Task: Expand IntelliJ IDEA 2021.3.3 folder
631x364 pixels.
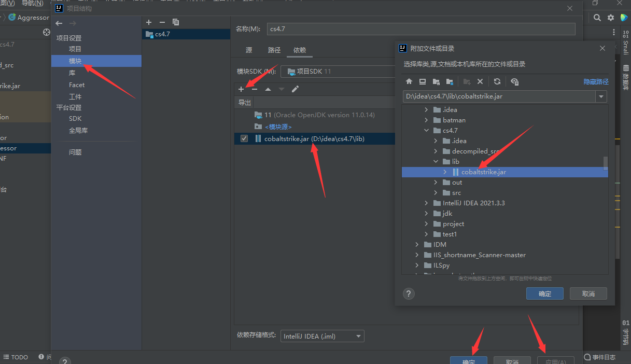Action: 427,203
